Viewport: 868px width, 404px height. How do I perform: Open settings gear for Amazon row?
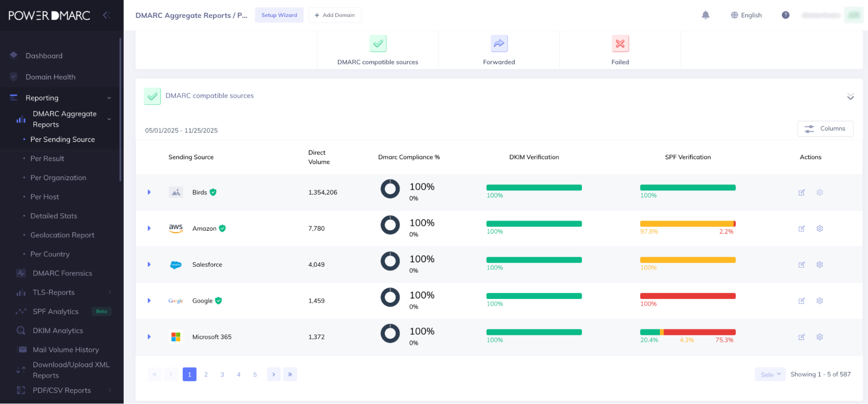tap(820, 228)
